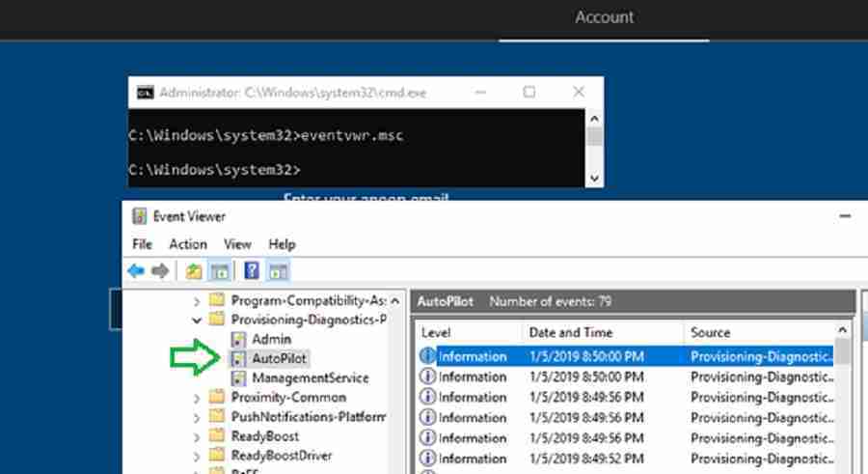Select the second 8:50:00 PM event row

(626, 377)
